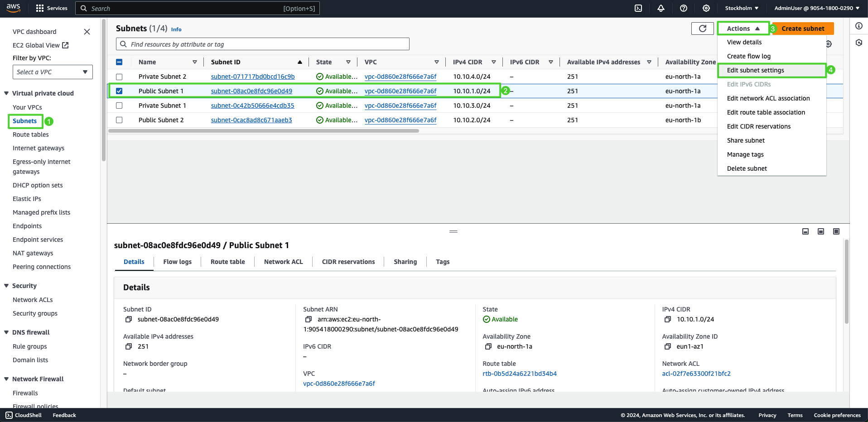868x422 pixels.
Task: Copy the Subnet ID in Details
Action: click(x=129, y=319)
